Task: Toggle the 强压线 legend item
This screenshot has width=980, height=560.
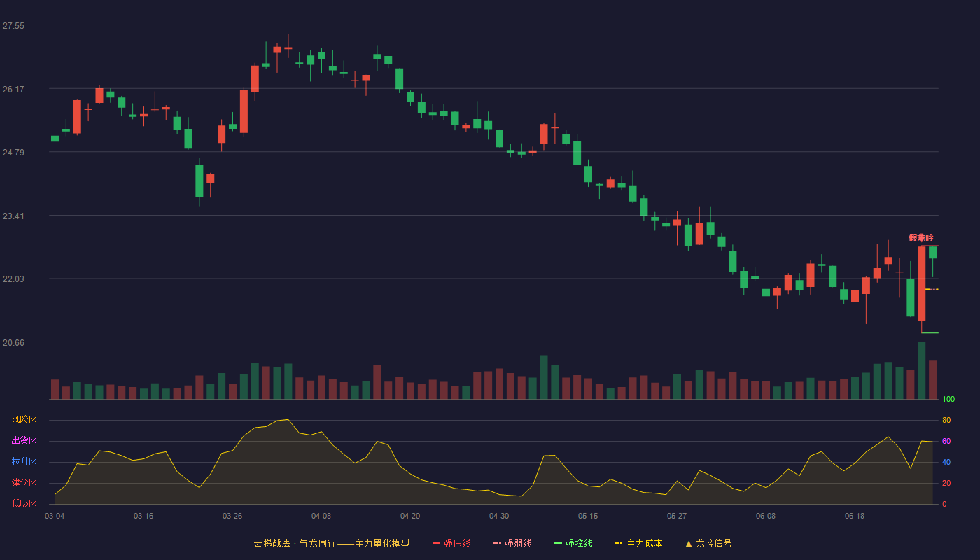Action: point(451,543)
